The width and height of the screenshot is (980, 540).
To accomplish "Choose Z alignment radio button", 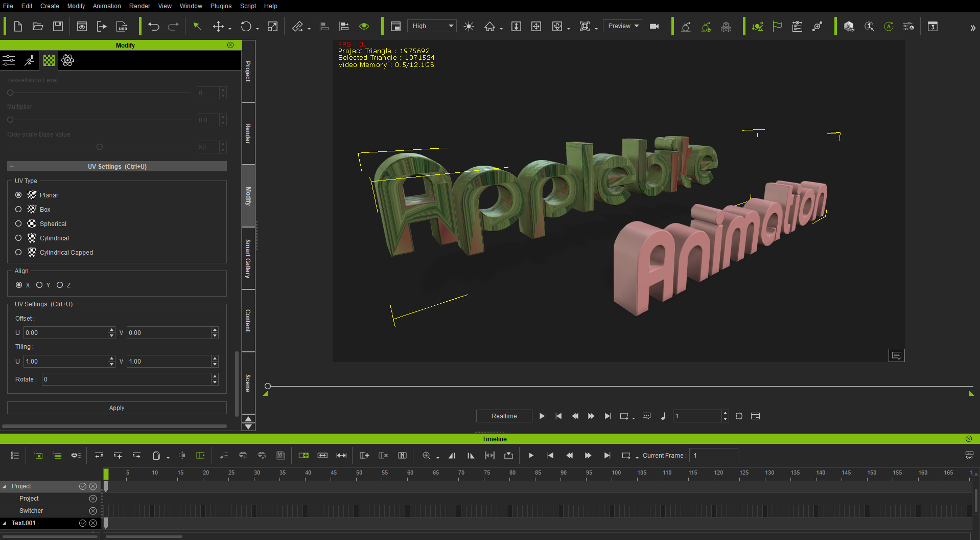I will (x=60, y=285).
